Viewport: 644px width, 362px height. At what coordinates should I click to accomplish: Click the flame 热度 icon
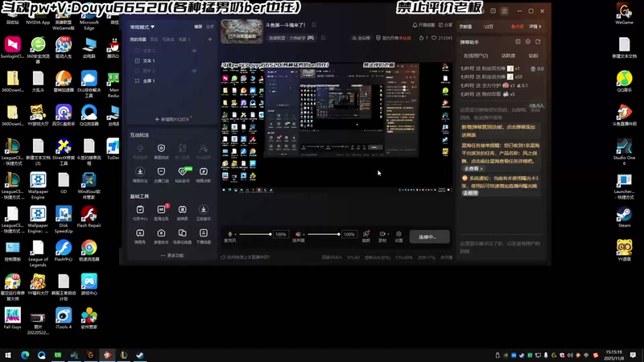pyautogui.click(x=513, y=27)
